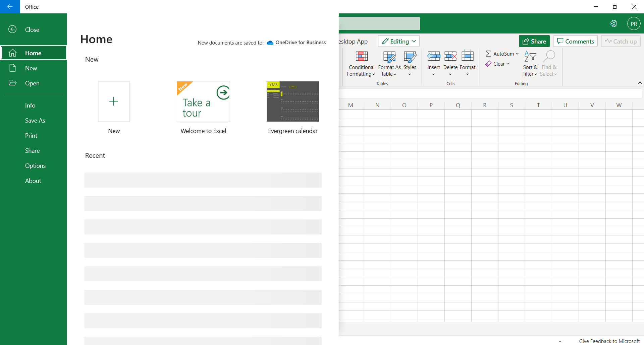Click the Clear eraser icon
Screen dimensions: 644x345
click(x=488, y=64)
